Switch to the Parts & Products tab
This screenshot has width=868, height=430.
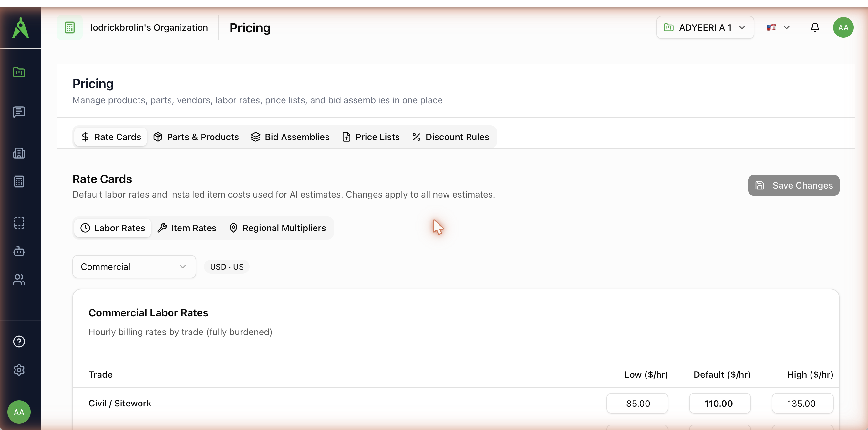[x=196, y=137]
